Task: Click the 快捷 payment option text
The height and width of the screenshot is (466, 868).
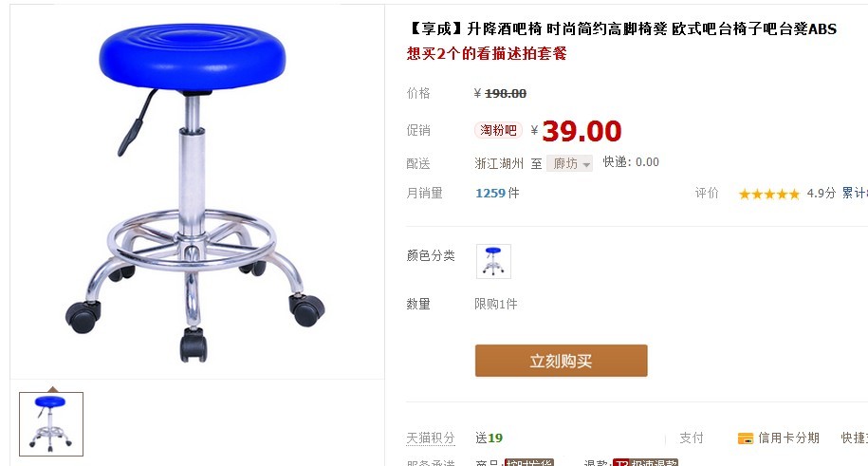Action: 854,438
